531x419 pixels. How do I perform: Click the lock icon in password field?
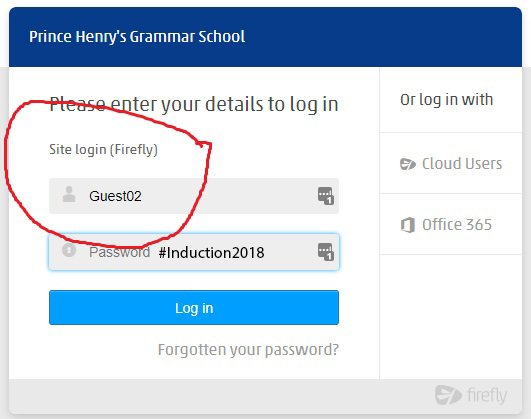[x=69, y=250]
